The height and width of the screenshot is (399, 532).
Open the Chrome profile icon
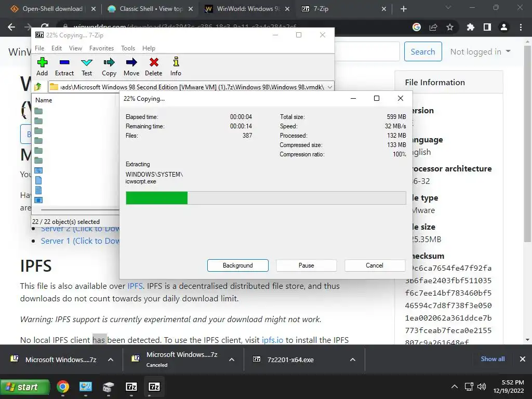point(504,27)
